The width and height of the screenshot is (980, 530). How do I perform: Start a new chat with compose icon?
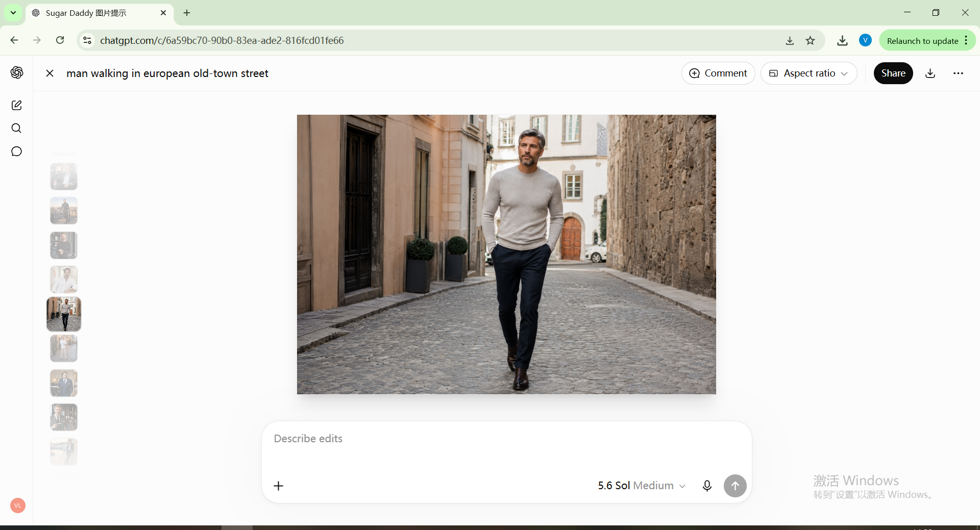(x=16, y=105)
